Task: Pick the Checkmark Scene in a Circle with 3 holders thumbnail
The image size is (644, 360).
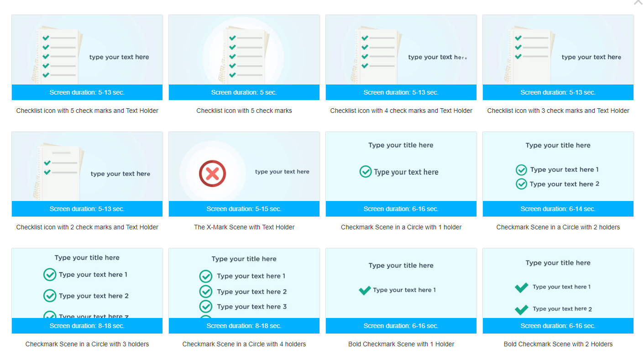Action: click(87, 283)
